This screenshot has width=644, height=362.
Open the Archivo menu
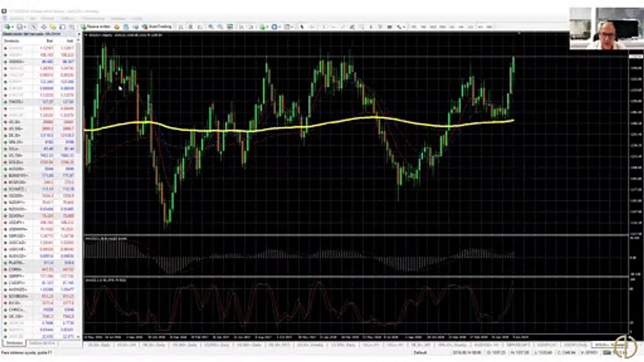pyautogui.click(x=17, y=19)
